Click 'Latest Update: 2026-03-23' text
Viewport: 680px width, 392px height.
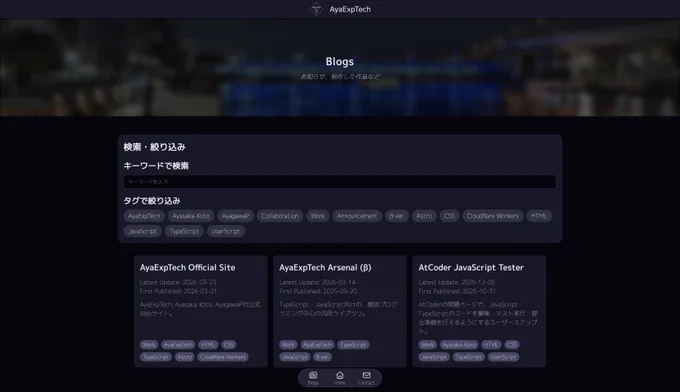[x=178, y=282]
